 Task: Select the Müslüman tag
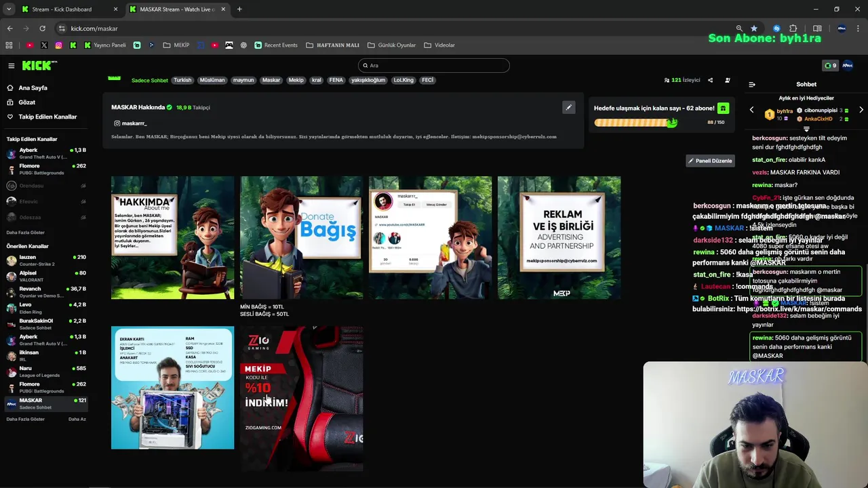pos(212,80)
